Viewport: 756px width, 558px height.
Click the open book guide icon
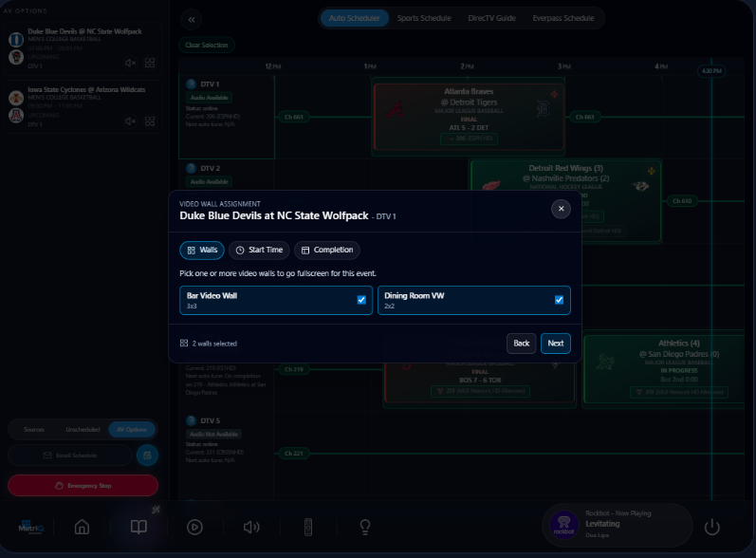point(138,528)
